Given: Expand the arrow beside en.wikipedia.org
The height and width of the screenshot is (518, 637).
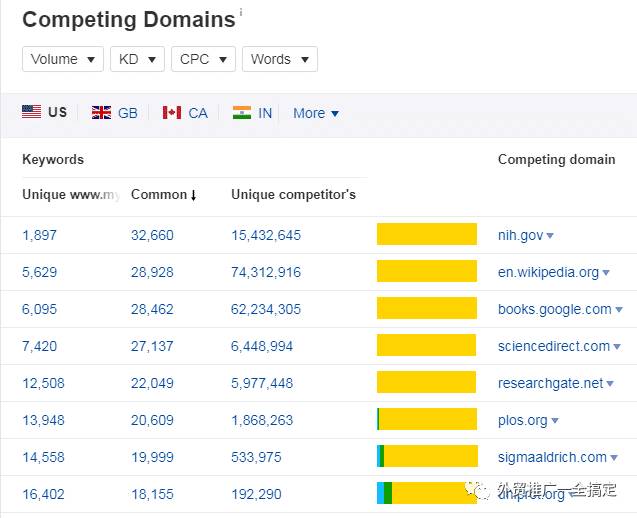Looking at the screenshot, I should click(x=606, y=273).
